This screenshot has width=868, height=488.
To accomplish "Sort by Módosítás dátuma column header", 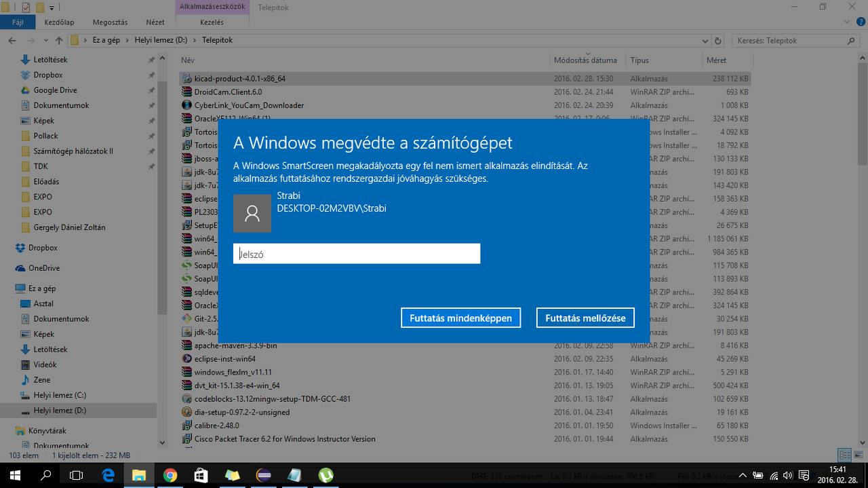I will click(x=587, y=60).
